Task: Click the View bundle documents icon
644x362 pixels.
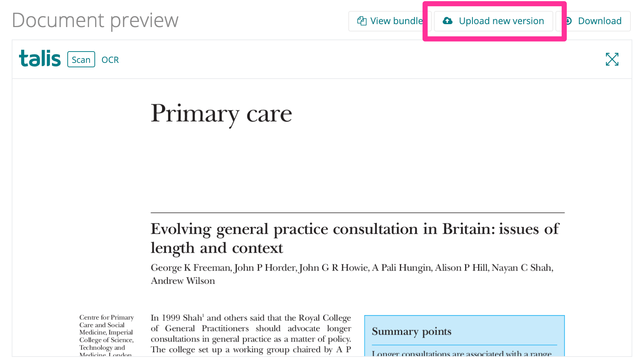Action: tap(362, 21)
